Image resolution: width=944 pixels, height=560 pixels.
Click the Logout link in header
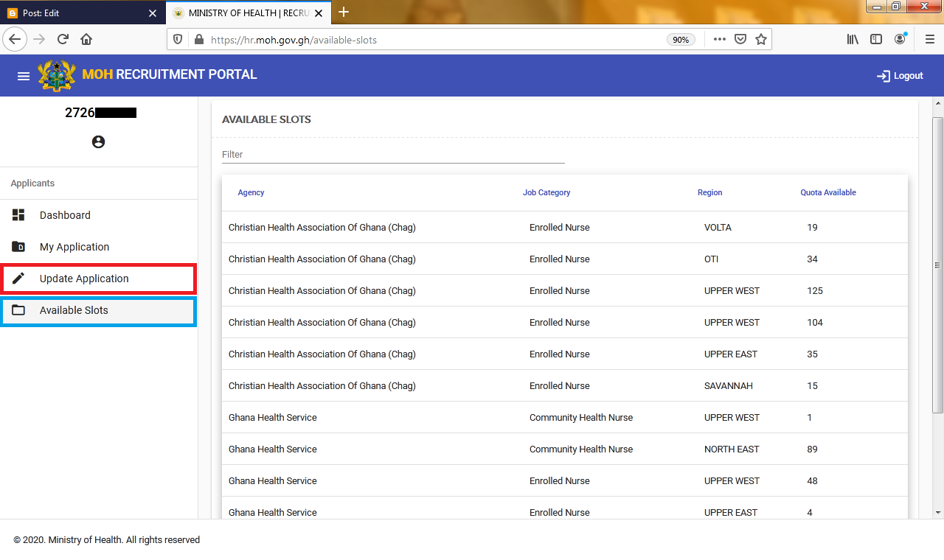pyautogui.click(x=906, y=75)
